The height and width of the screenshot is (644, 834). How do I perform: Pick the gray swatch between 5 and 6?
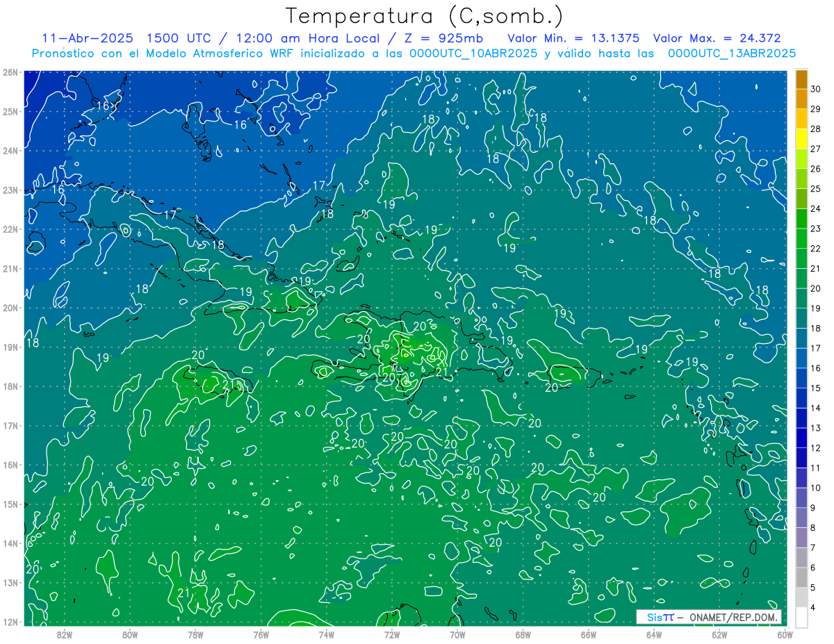(x=801, y=577)
